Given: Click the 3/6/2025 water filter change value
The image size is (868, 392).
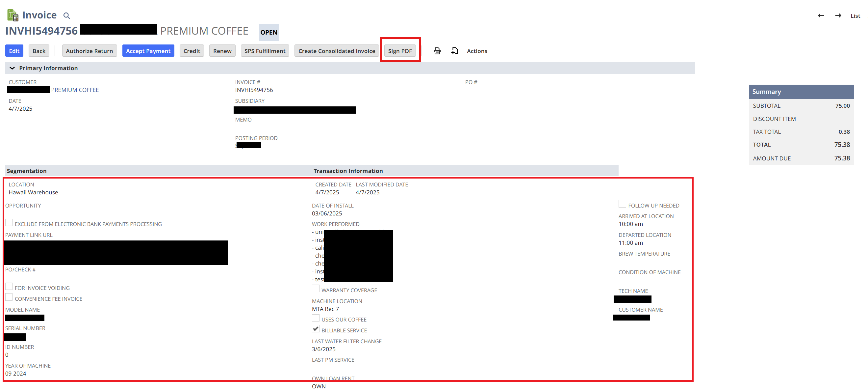Looking at the screenshot, I should click(x=324, y=349).
